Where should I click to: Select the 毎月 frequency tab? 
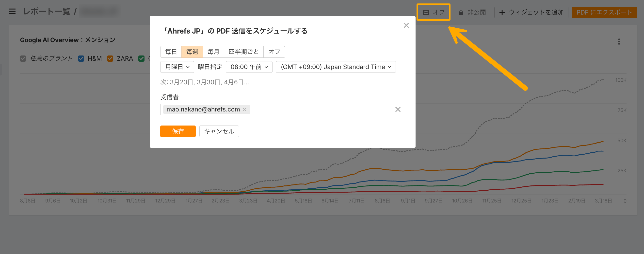(213, 52)
